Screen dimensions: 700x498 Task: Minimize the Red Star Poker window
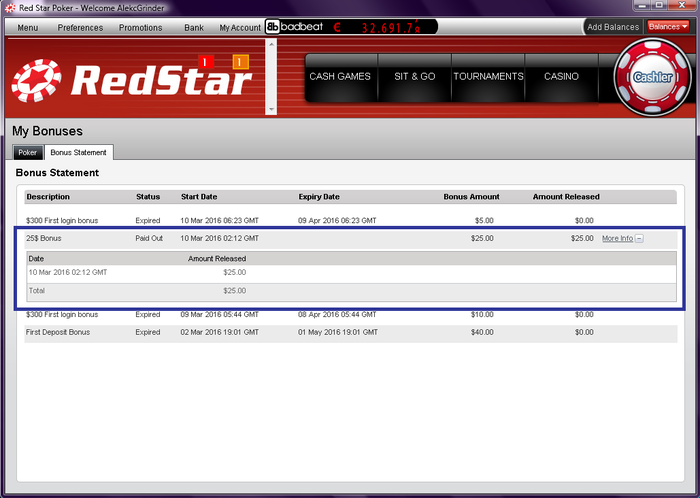point(642,5)
